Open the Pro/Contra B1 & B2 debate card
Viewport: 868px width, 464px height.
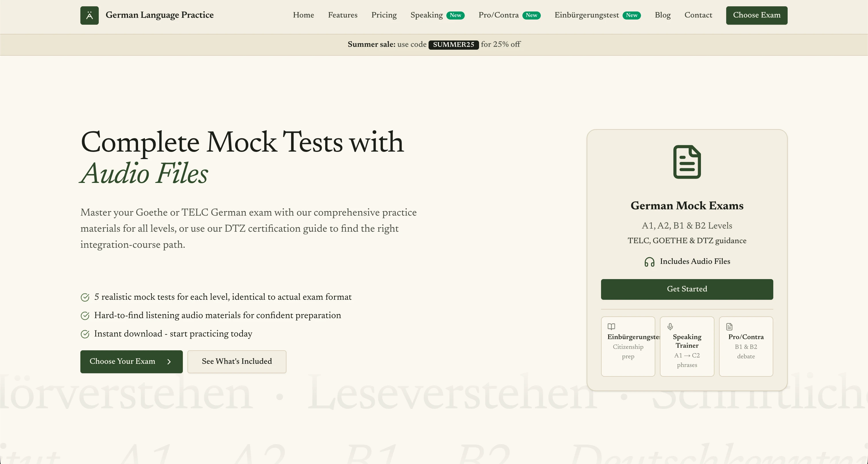(x=746, y=346)
